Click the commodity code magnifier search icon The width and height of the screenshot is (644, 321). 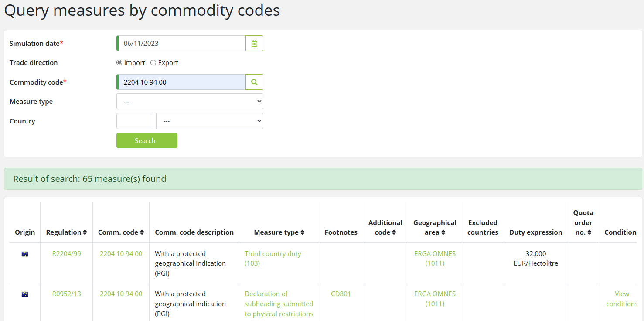tap(254, 82)
